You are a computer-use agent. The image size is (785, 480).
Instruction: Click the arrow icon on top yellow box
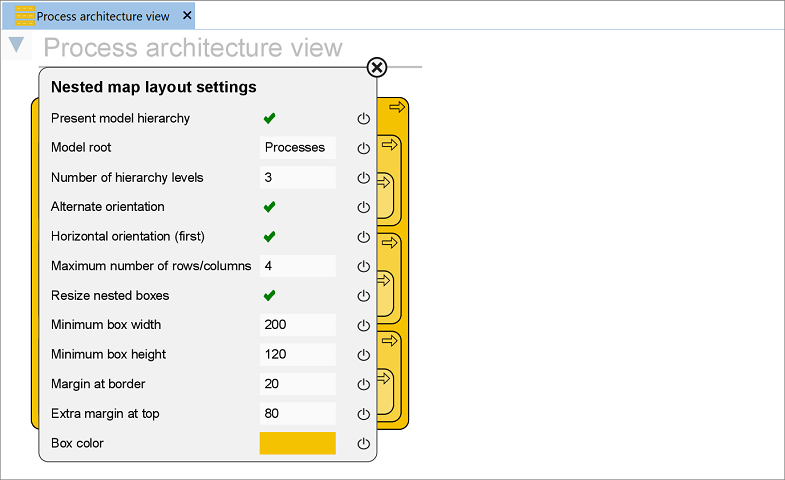[396, 107]
